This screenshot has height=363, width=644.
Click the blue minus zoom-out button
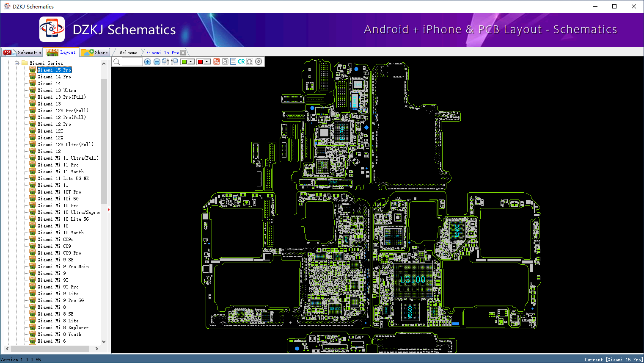tap(157, 62)
